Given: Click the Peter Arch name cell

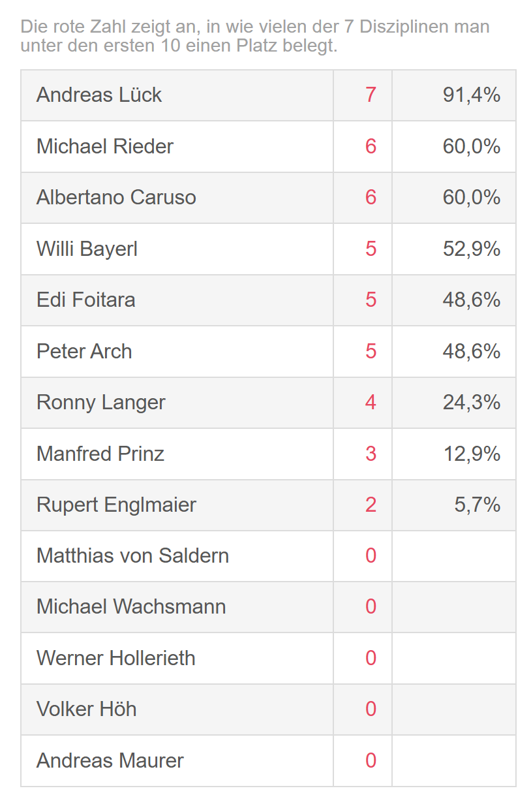Looking at the screenshot, I should pyautogui.click(x=84, y=351).
